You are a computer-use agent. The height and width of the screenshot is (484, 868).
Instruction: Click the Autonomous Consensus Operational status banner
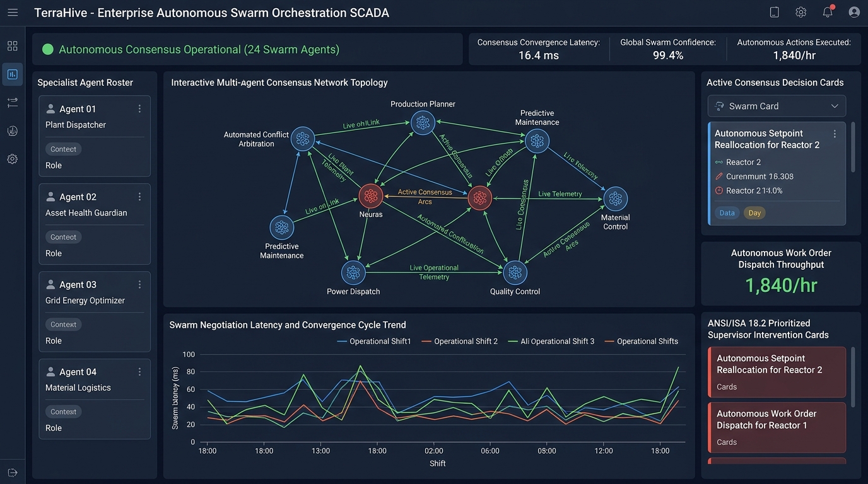(x=247, y=49)
